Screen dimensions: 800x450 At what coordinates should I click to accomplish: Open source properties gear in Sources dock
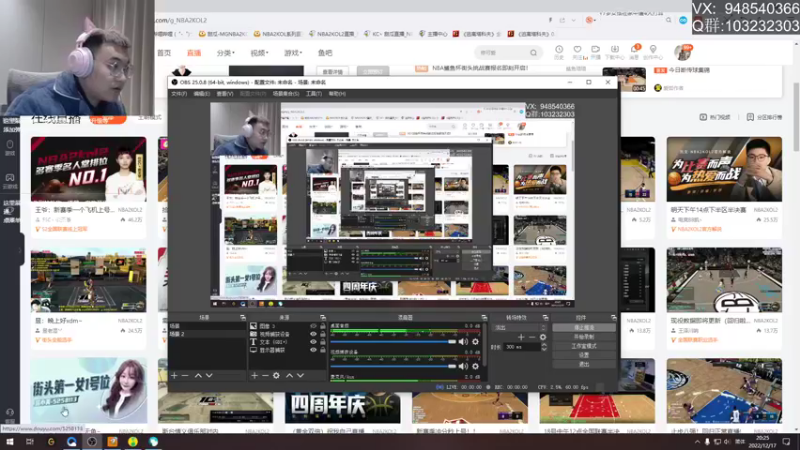point(276,376)
